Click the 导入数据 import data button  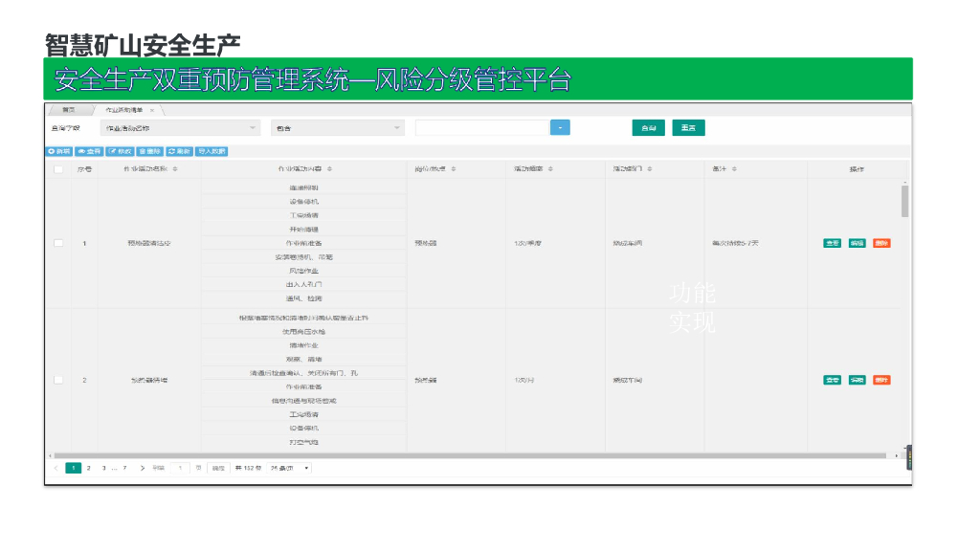[212, 152]
